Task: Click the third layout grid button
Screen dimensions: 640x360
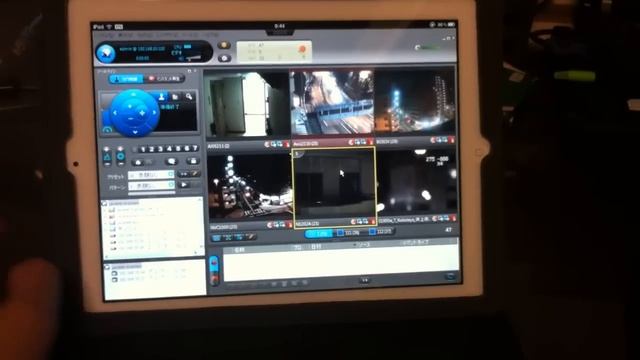Action: click(239, 237)
